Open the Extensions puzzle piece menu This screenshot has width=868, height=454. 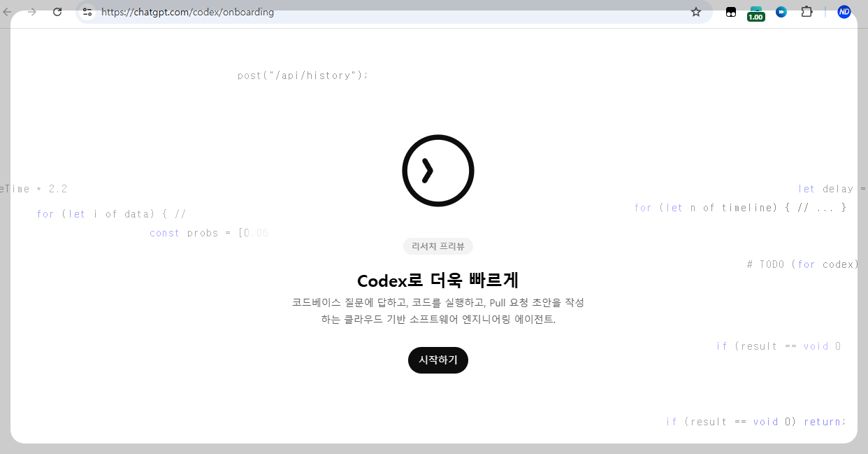coord(806,12)
